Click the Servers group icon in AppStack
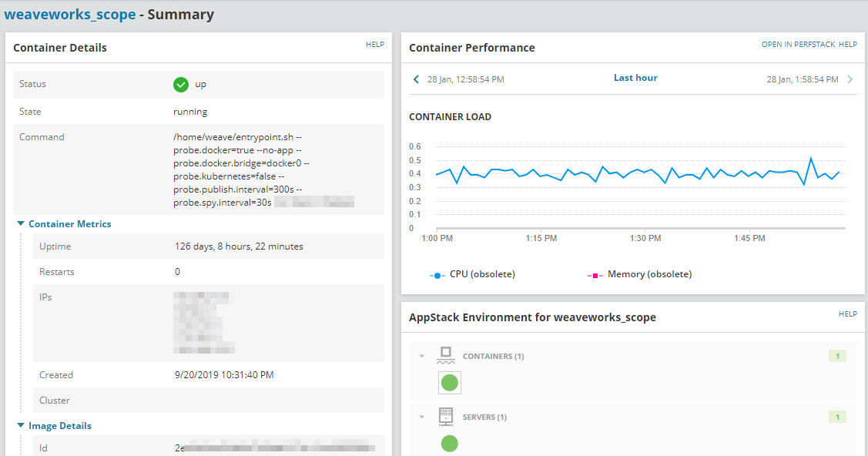Viewport: 868px width, 456px height. (445, 417)
